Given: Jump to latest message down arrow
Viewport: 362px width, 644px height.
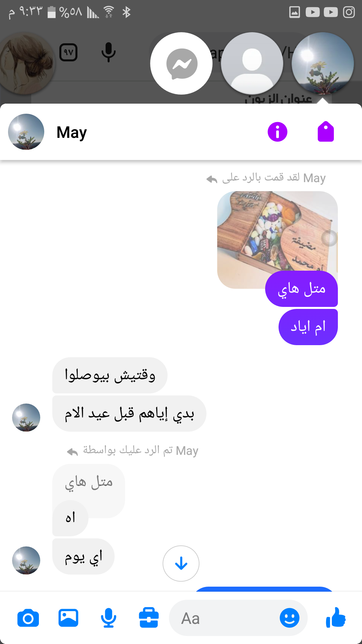Looking at the screenshot, I should [181, 563].
